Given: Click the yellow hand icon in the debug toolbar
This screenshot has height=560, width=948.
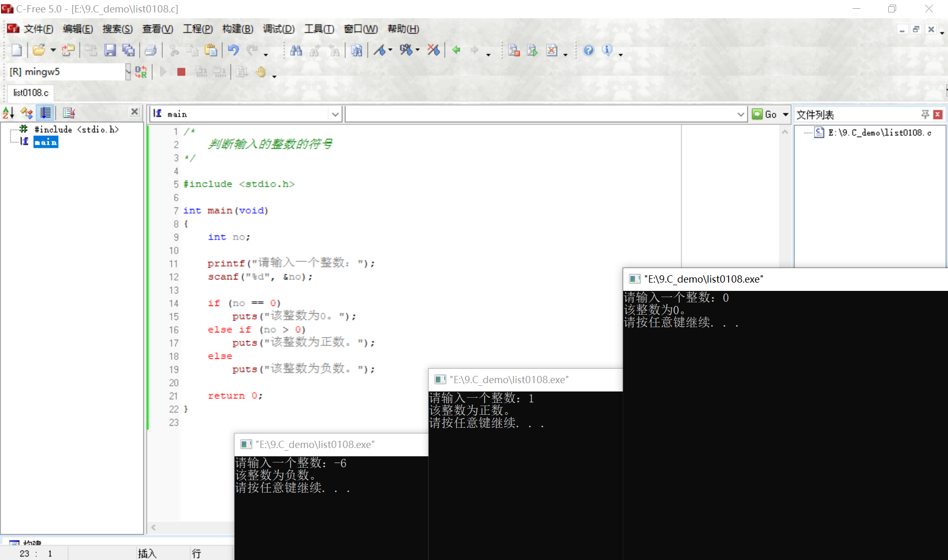Looking at the screenshot, I should pyautogui.click(x=260, y=72).
